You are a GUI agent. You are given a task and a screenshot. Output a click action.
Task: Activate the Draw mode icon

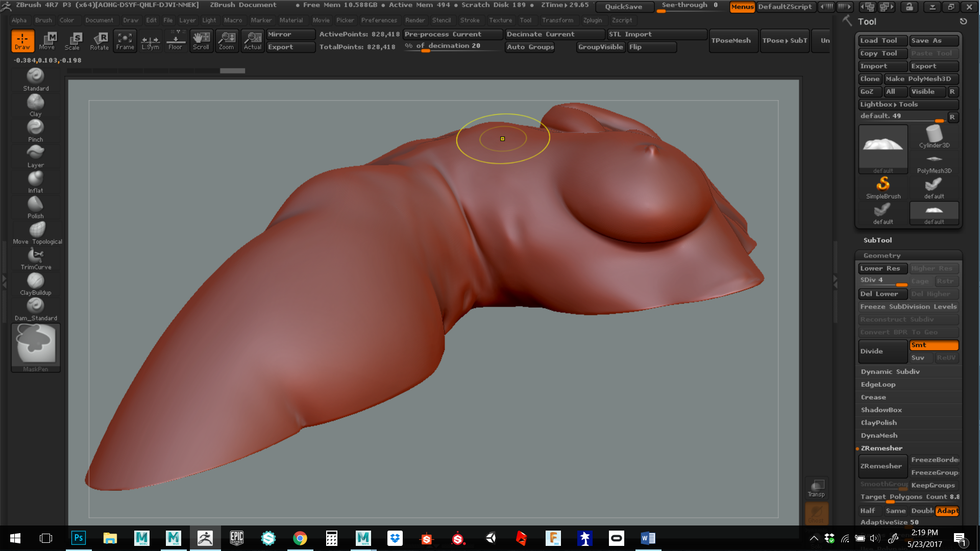coord(22,41)
